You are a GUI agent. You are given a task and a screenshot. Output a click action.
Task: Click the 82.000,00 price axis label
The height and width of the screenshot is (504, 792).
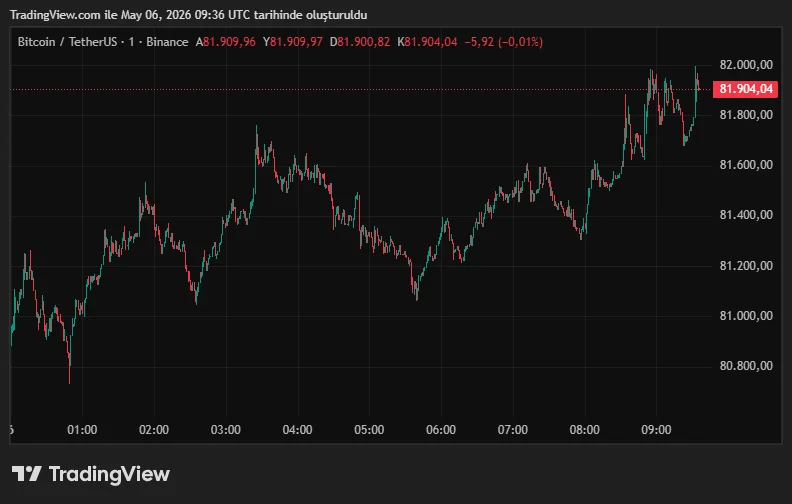(746, 65)
